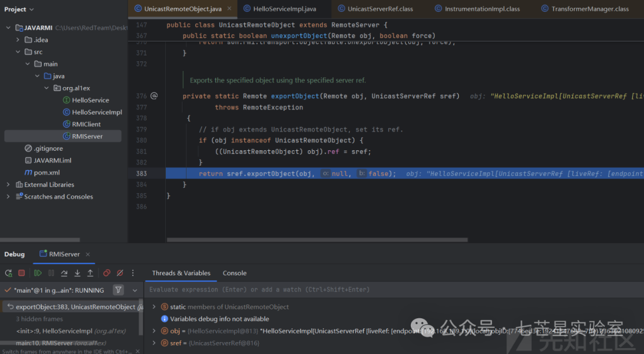Expand static members of UnicastRemoteObject
This screenshot has height=354, width=644.
click(x=154, y=307)
